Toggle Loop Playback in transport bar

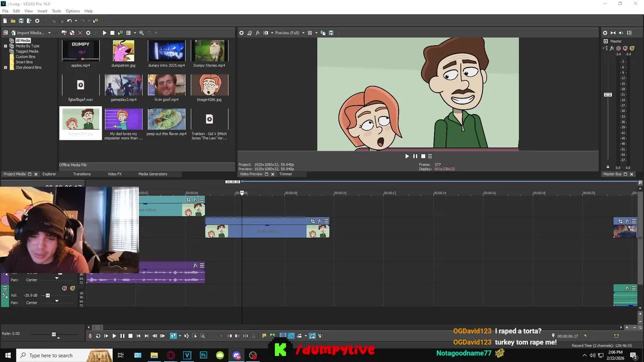(98, 336)
